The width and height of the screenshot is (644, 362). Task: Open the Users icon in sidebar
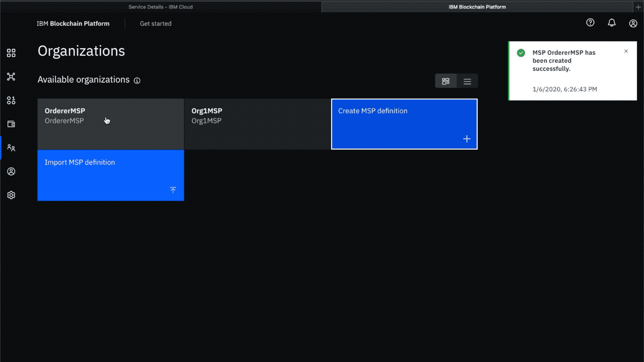(x=11, y=172)
